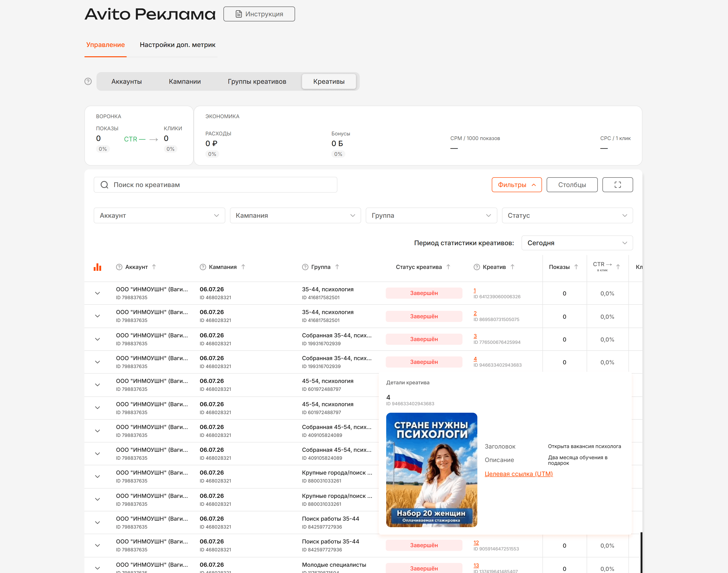Click the search magnifier icon
Image resolution: width=728 pixels, height=573 pixels.
click(x=104, y=185)
